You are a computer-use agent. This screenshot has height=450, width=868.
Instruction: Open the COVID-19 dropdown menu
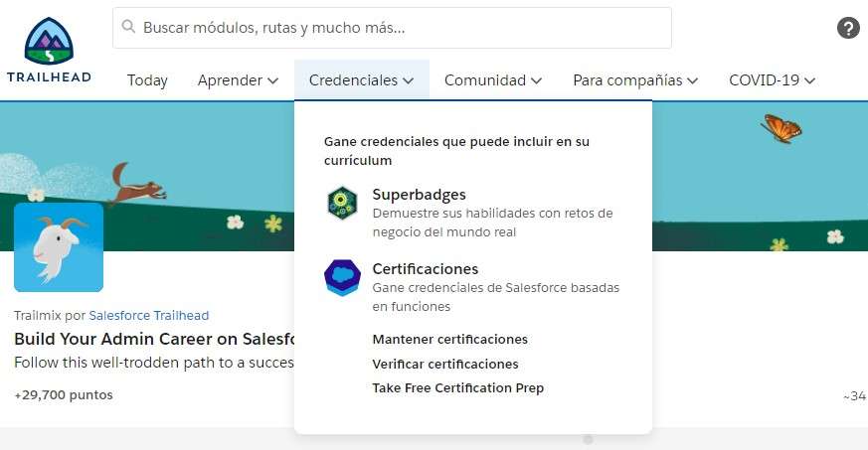click(x=772, y=80)
